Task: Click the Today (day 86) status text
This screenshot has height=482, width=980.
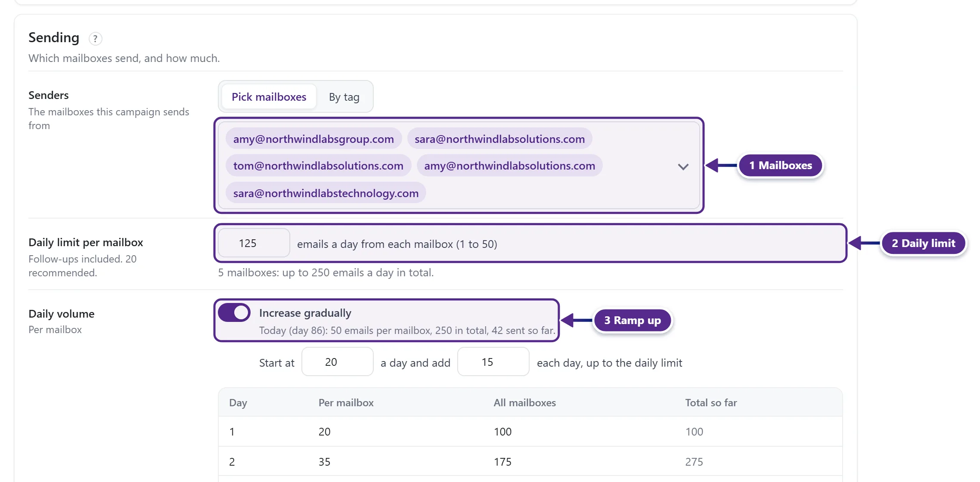Action: 407,331
